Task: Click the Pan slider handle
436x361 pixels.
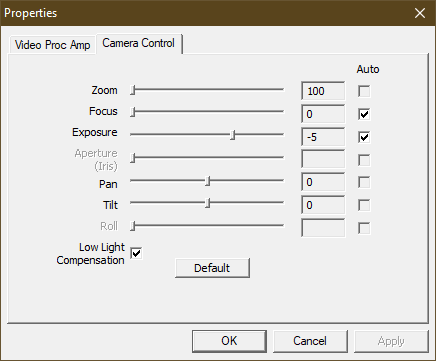Action: click(208, 181)
